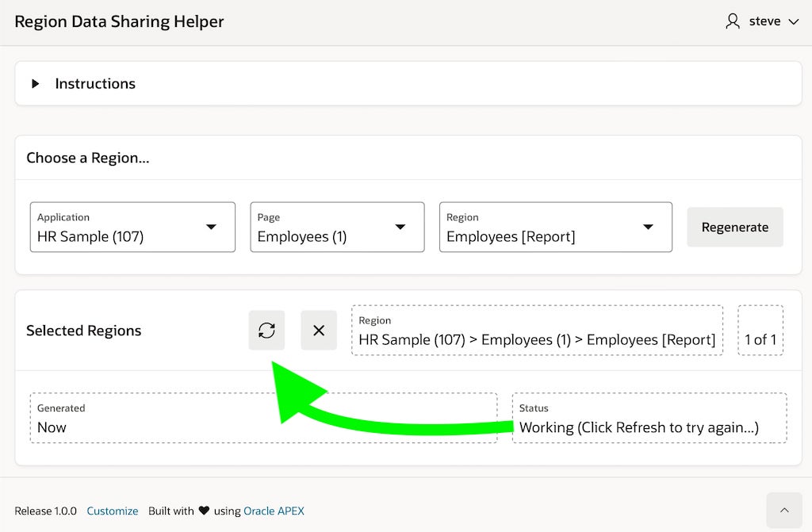This screenshot has height=532, width=812.
Task: Follow the Oracle APEX link
Action: click(274, 511)
